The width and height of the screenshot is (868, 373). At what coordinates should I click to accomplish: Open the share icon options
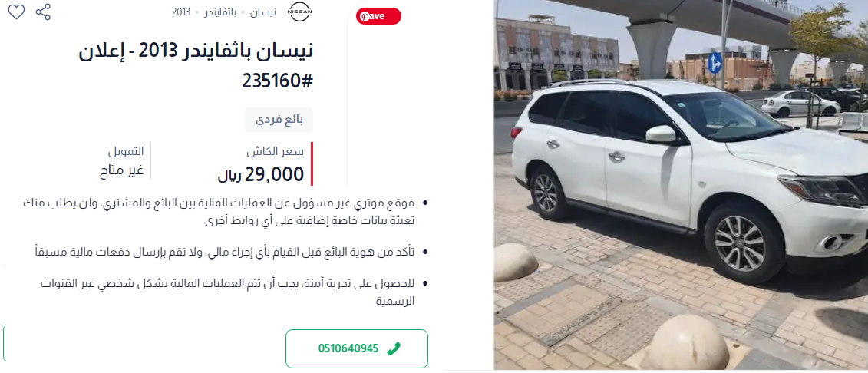click(43, 12)
